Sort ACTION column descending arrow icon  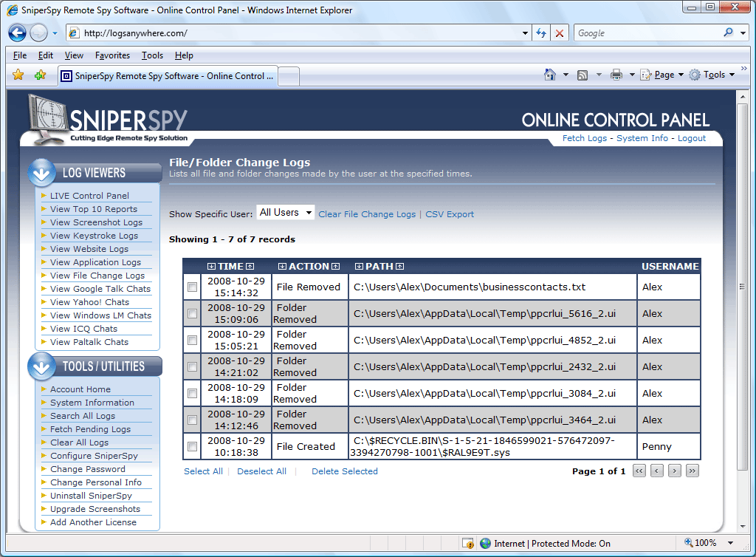click(283, 266)
